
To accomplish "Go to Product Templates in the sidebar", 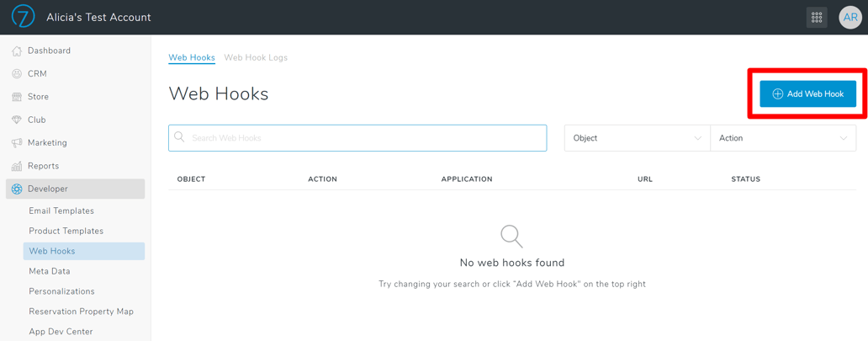I will point(66,232).
